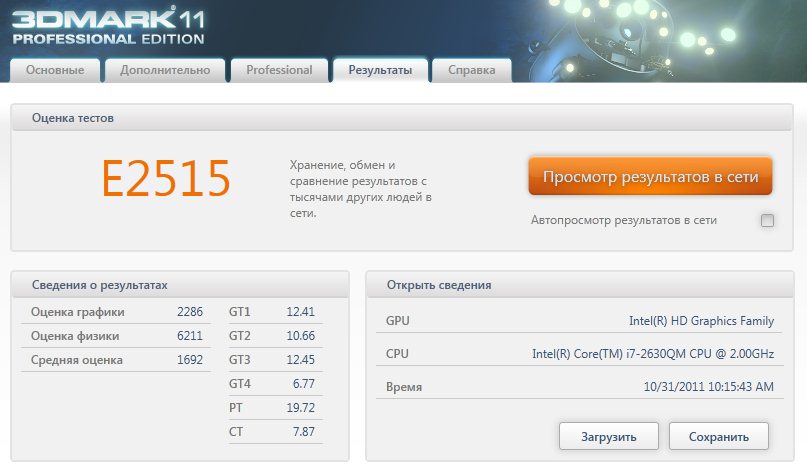Click the Intel(R) HD Graphics Family text
807x476 pixels.
coord(701,321)
